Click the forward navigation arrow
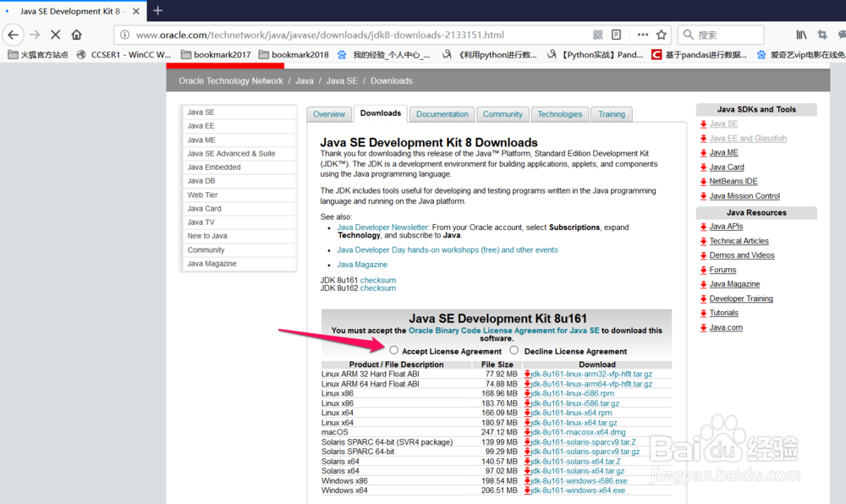This screenshot has height=504, width=846. pos(35,35)
